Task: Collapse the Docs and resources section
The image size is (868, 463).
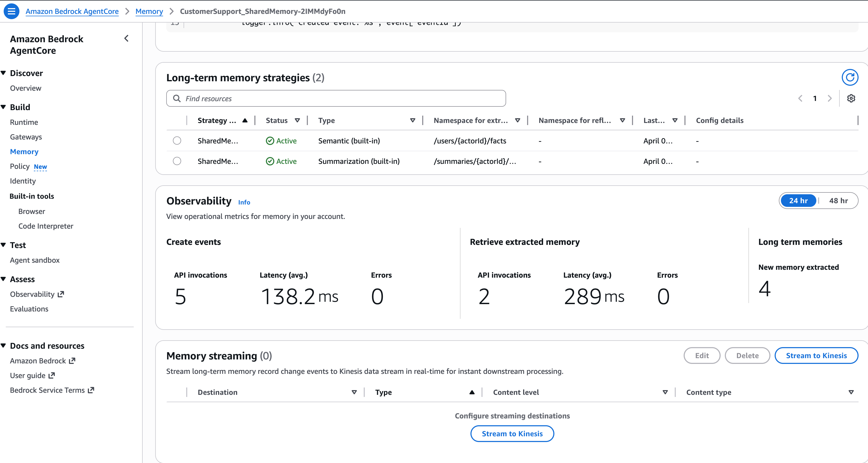Action: (4, 345)
